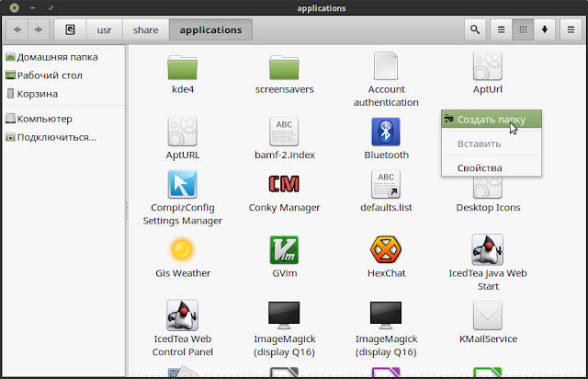Open the view options down arrow
This screenshot has width=588, height=379.
545,29
